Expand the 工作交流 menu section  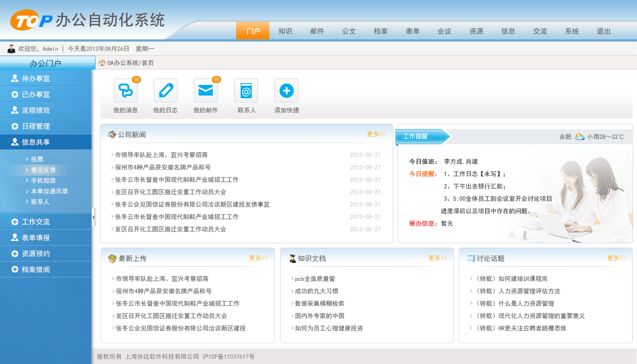pyautogui.click(x=46, y=222)
